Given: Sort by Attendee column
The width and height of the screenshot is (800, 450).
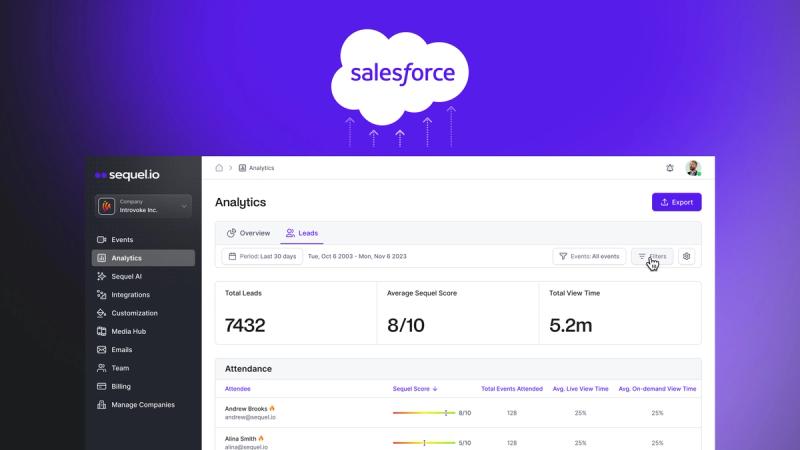Looking at the screenshot, I should pyautogui.click(x=238, y=389).
